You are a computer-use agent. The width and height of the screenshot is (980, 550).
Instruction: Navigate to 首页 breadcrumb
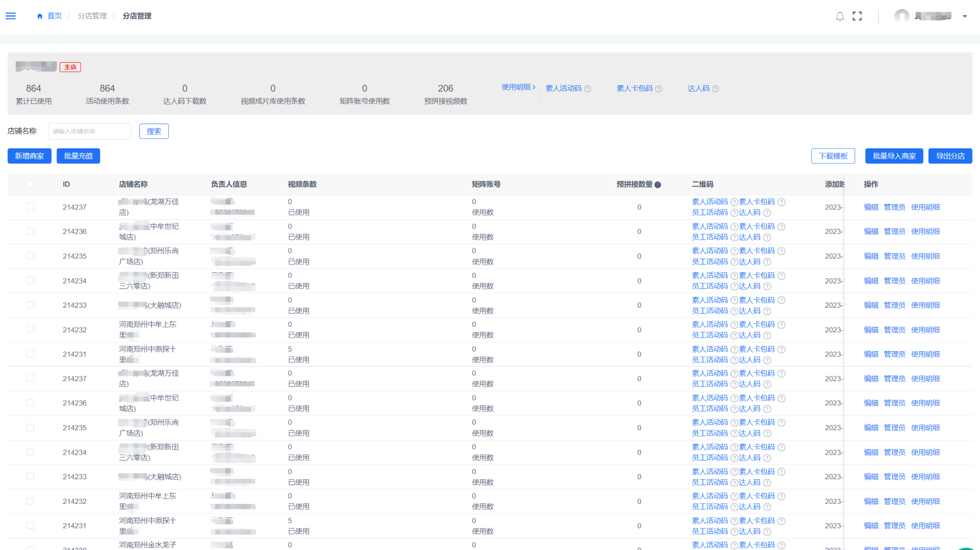click(x=55, y=16)
